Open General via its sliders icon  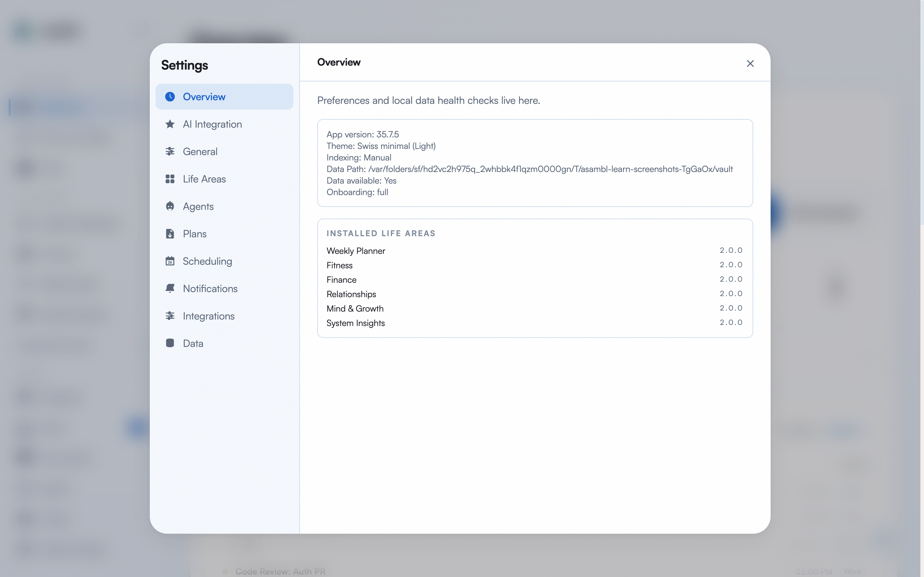(170, 151)
